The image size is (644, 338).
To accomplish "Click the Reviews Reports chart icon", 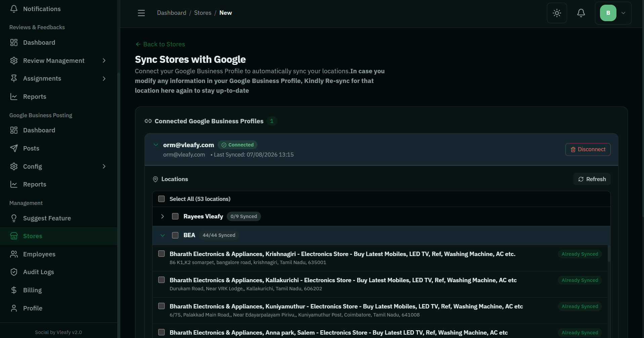I will click(x=14, y=96).
